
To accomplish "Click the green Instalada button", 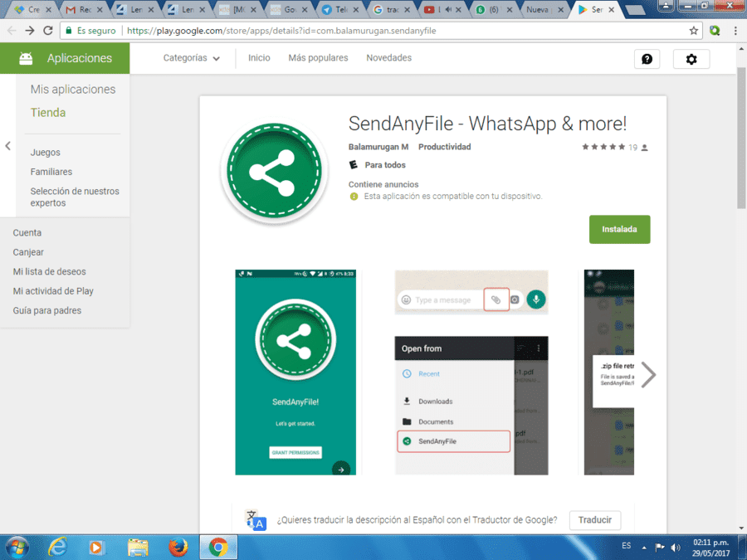I will pyautogui.click(x=619, y=229).
